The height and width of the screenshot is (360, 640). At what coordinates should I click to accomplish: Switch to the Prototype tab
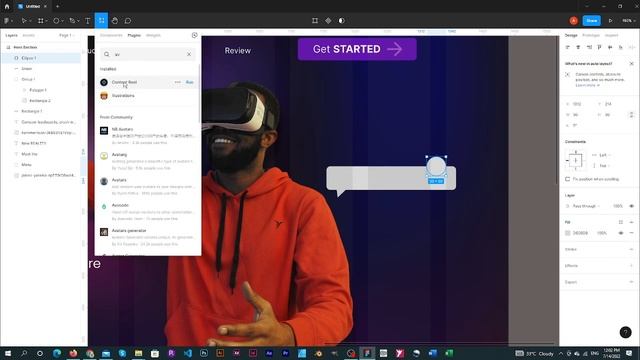point(591,36)
